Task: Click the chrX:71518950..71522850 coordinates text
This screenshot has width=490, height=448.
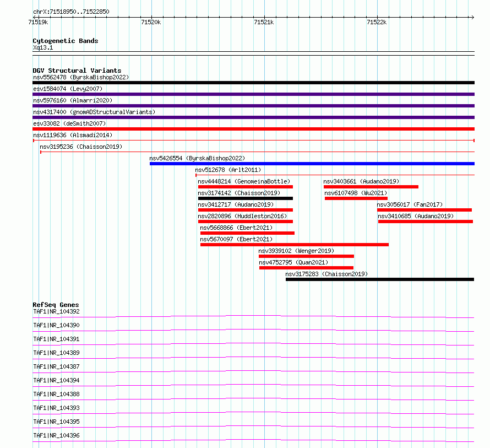Action: [71, 12]
